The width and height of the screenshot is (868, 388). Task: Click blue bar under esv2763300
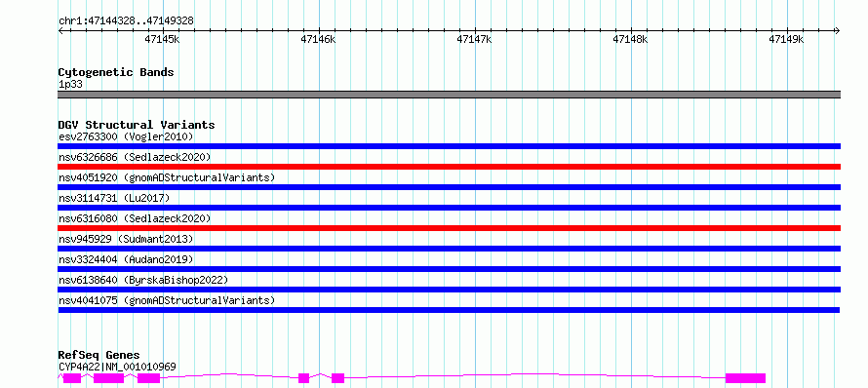tap(449, 146)
